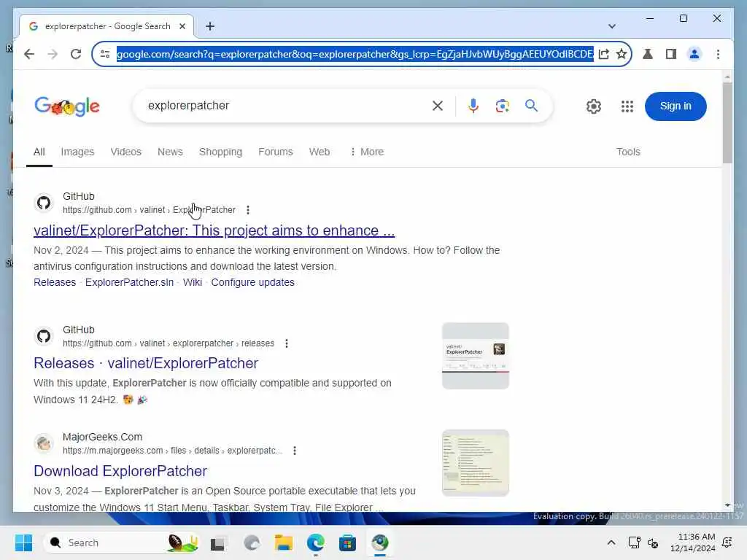This screenshot has width=747, height=560.
Task: Open more options for first GitHub result
Action: pyautogui.click(x=248, y=210)
